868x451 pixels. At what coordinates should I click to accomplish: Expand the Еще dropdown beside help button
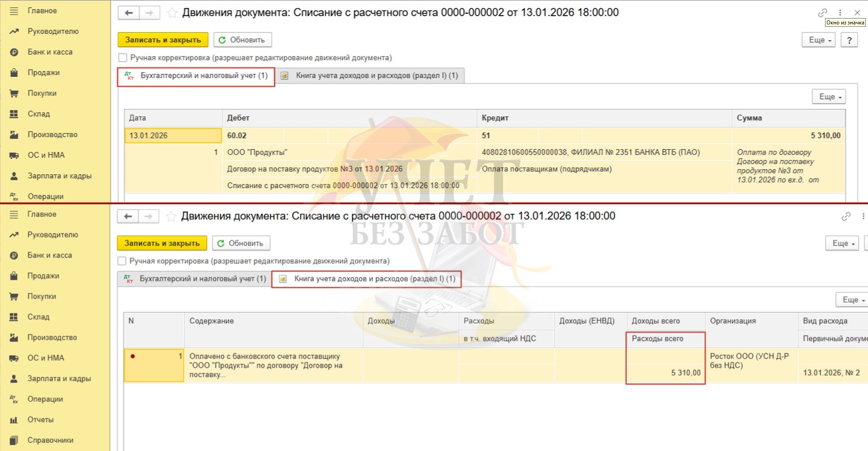pyautogui.click(x=819, y=40)
